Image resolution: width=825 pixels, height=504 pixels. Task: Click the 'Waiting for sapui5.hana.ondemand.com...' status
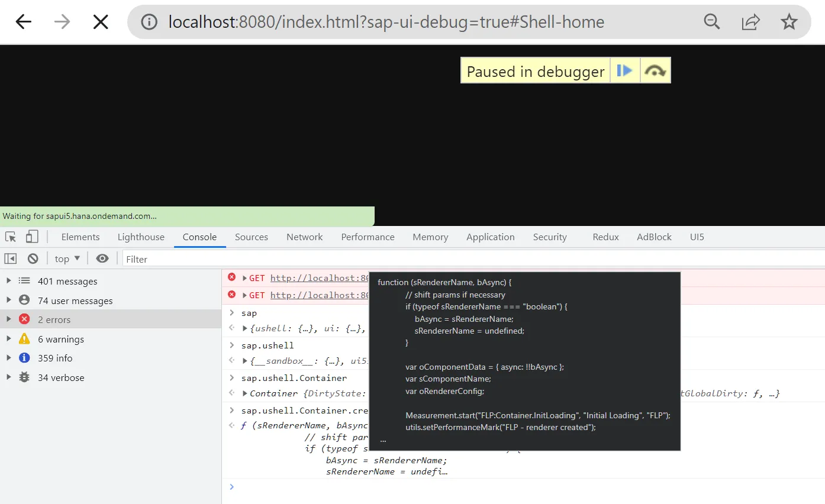pyautogui.click(x=79, y=216)
